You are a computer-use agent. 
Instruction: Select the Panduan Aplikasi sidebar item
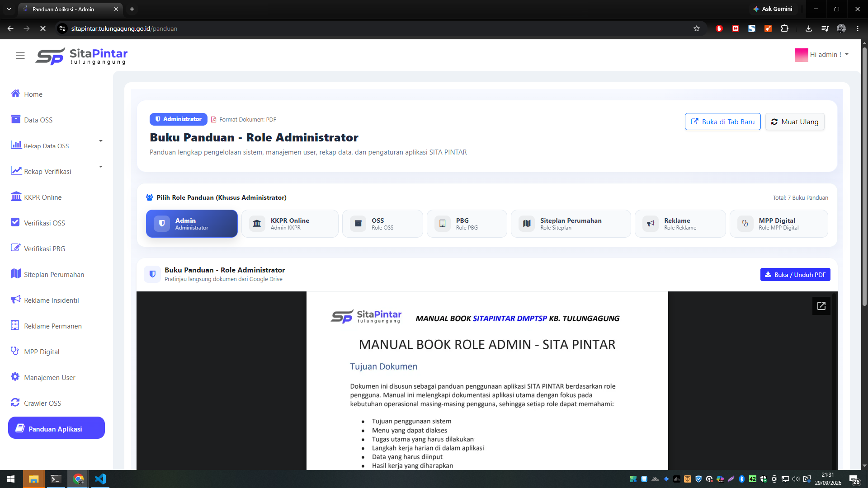(x=57, y=428)
